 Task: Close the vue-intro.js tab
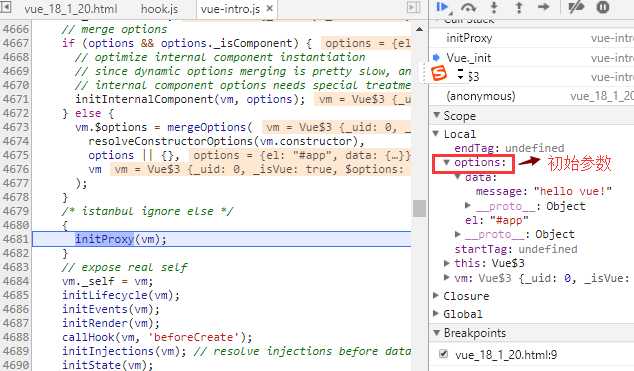click(270, 8)
